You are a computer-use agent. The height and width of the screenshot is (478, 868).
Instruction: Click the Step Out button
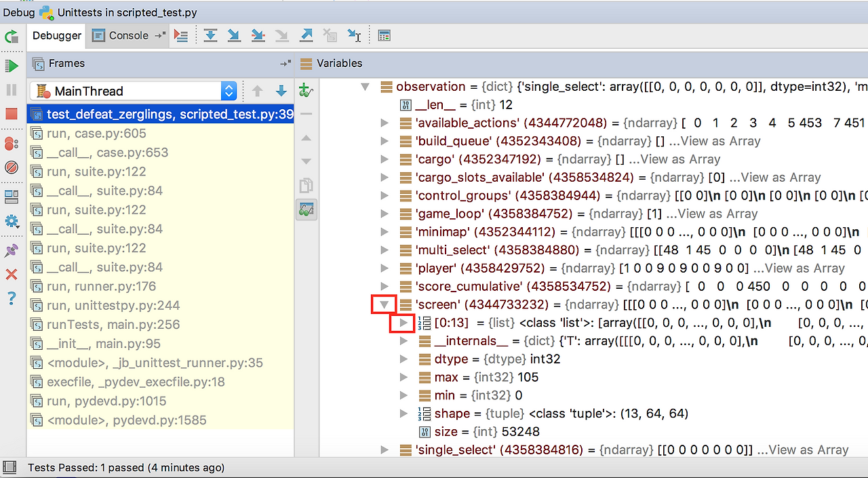306,36
